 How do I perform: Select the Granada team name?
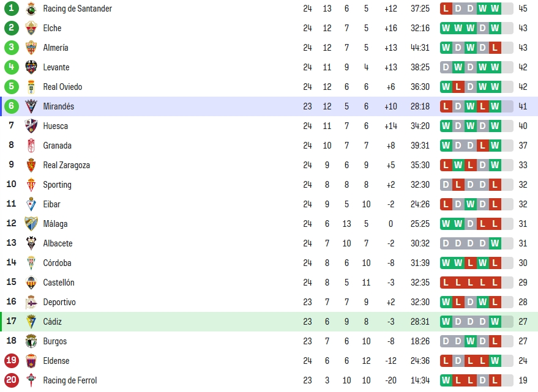point(57,146)
